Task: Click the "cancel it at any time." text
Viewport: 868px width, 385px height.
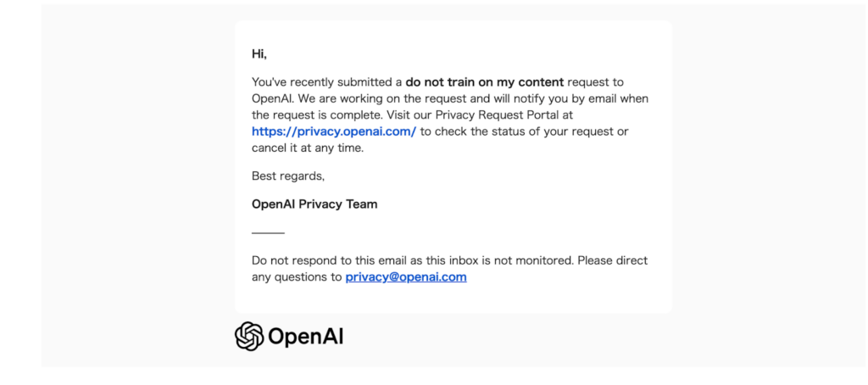Action: coord(308,148)
